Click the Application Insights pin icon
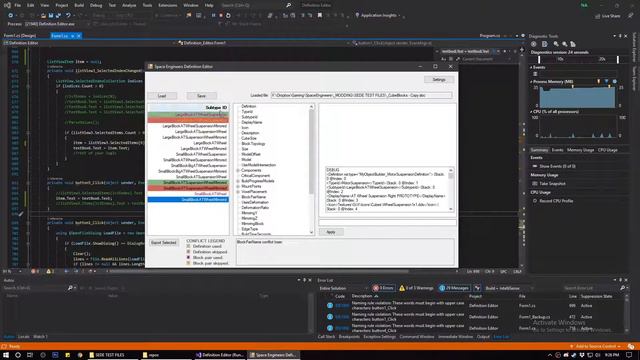 [x=357, y=16]
